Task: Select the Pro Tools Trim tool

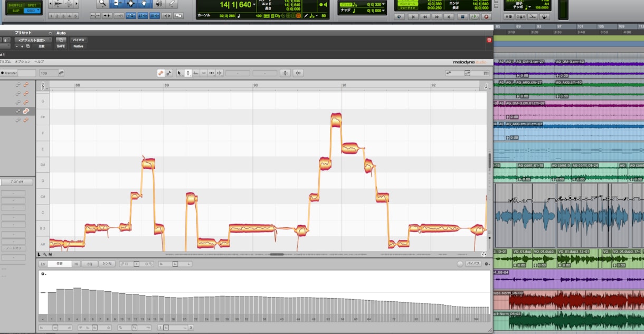Action: (x=117, y=4)
